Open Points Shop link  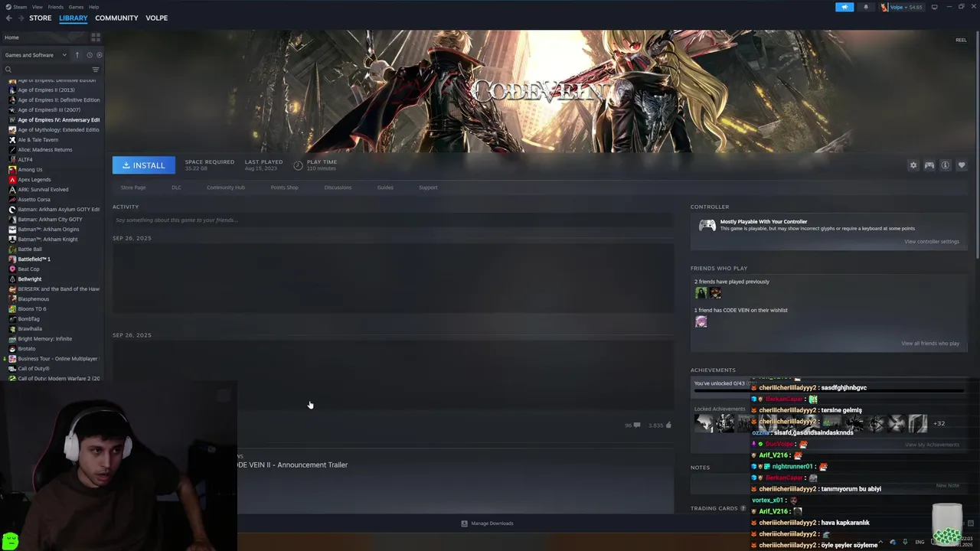[x=284, y=187]
